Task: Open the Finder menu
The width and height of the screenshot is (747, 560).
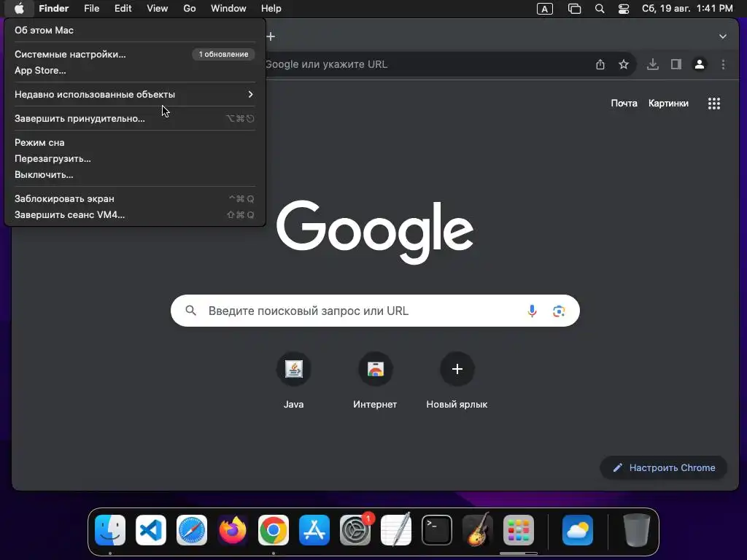Action: [x=54, y=9]
